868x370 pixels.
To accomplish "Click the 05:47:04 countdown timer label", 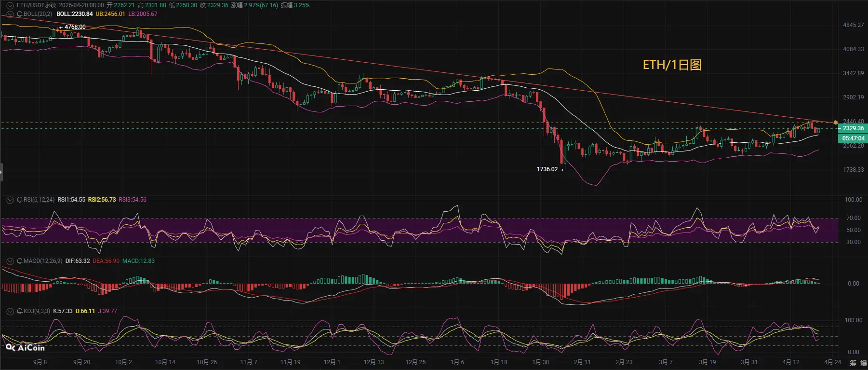I will [853, 138].
